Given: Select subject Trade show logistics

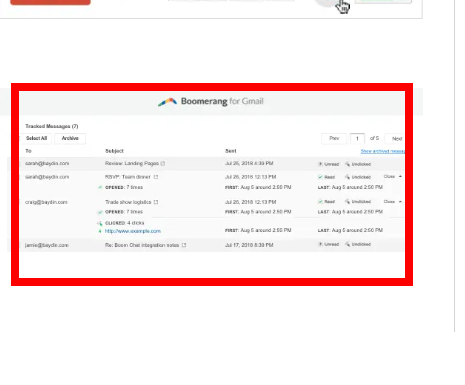Looking at the screenshot, I should click(x=128, y=202).
